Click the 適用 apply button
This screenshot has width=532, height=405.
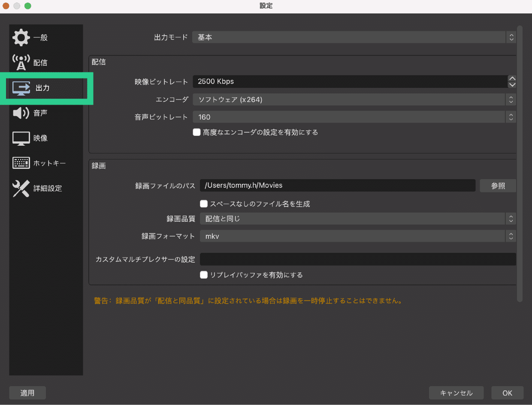click(x=27, y=393)
